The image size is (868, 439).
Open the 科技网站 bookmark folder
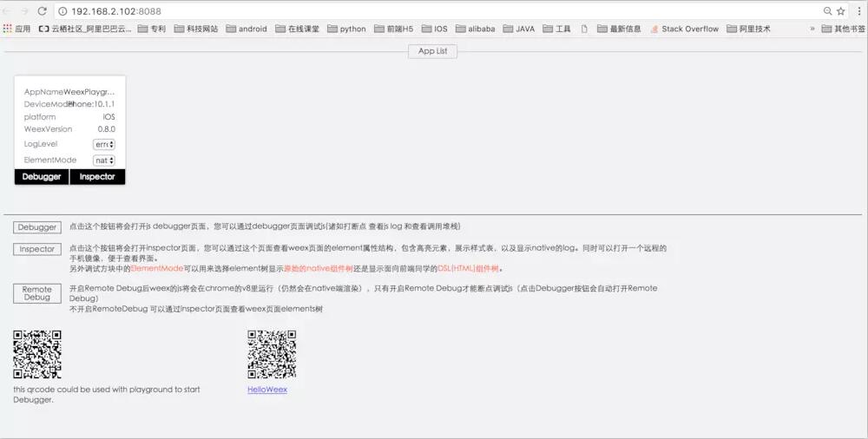click(196, 29)
